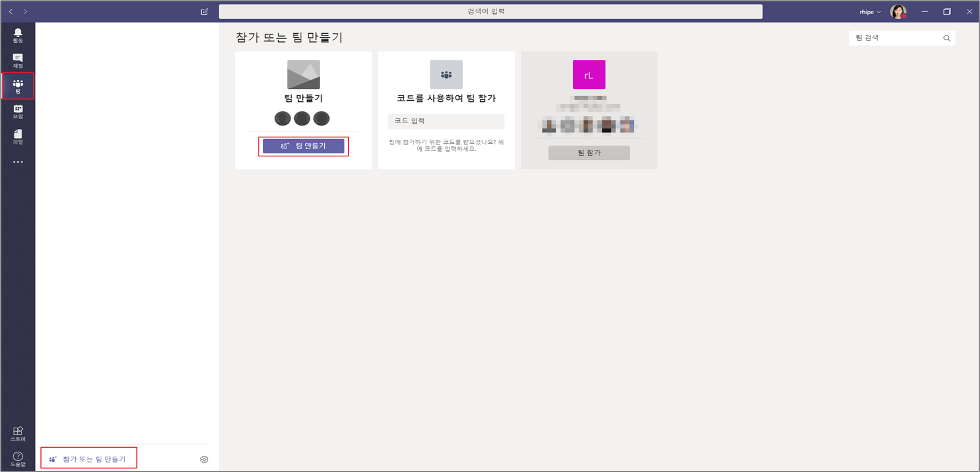This screenshot has width=980, height=472.
Task: Restore down the Teams window
Action: pyautogui.click(x=947, y=12)
